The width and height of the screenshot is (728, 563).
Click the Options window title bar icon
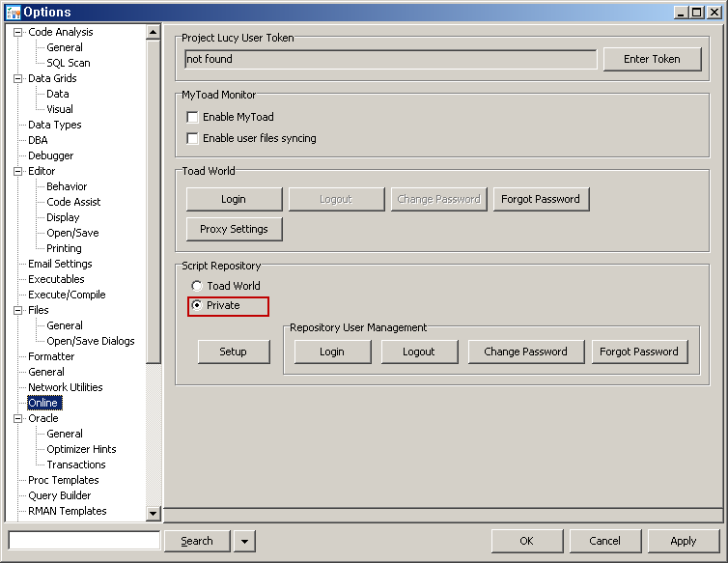click(13, 12)
